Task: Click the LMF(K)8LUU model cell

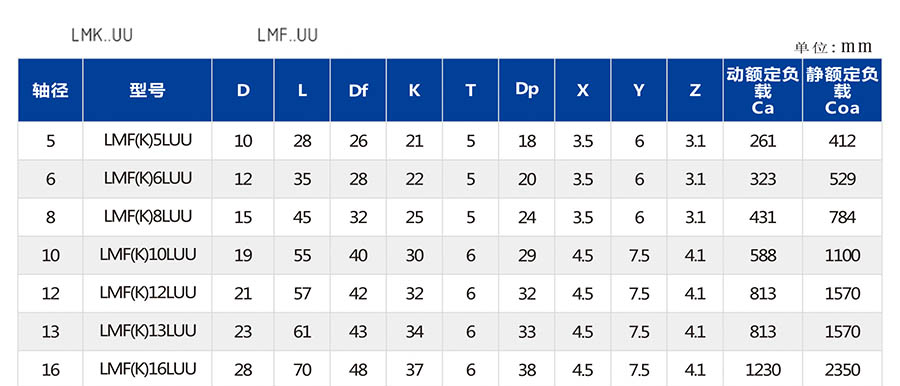Action: click(x=148, y=217)
